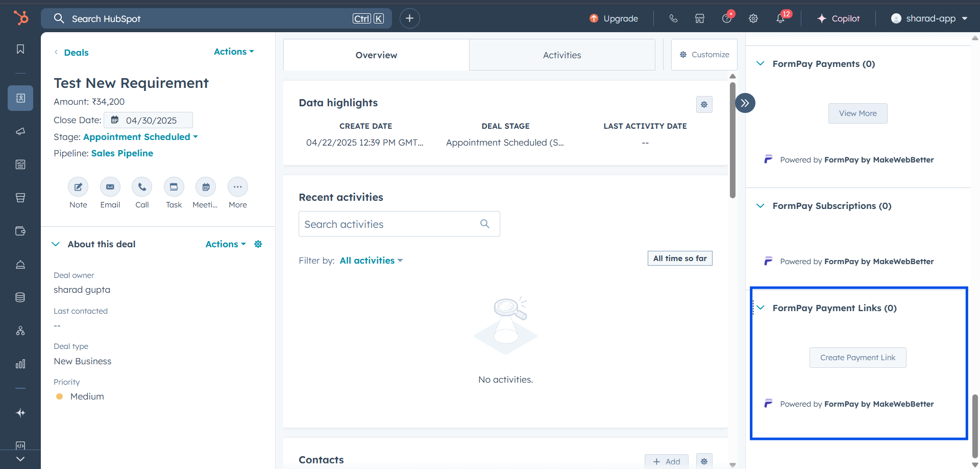Open the Wallet payments sidebar icon
Image resolution: width=980 pixels, height=469 pixels.
(20, 231)
